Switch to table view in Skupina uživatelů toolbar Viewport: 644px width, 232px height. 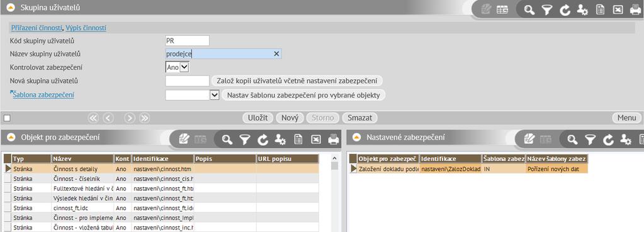click(x=502, y=10)
